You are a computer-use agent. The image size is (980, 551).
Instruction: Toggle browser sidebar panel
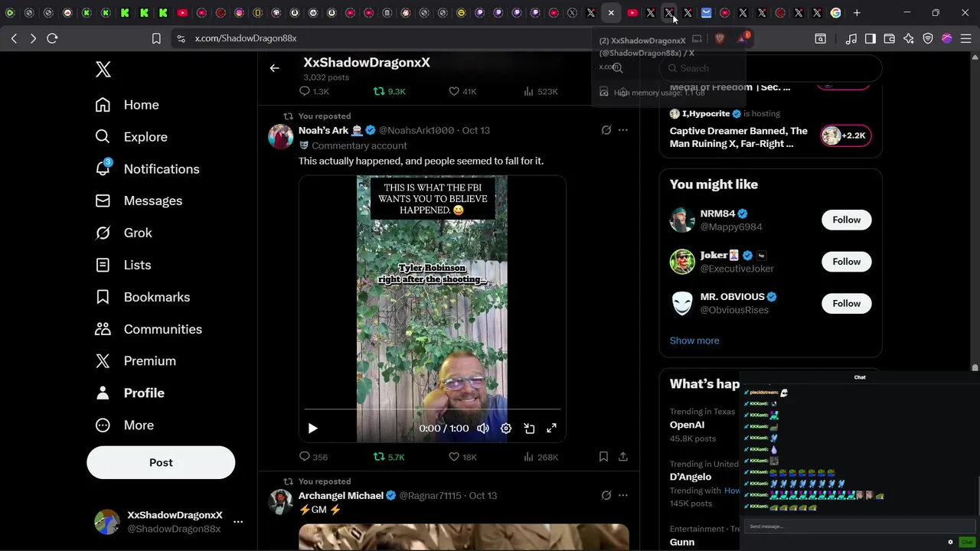coord(871,38)
